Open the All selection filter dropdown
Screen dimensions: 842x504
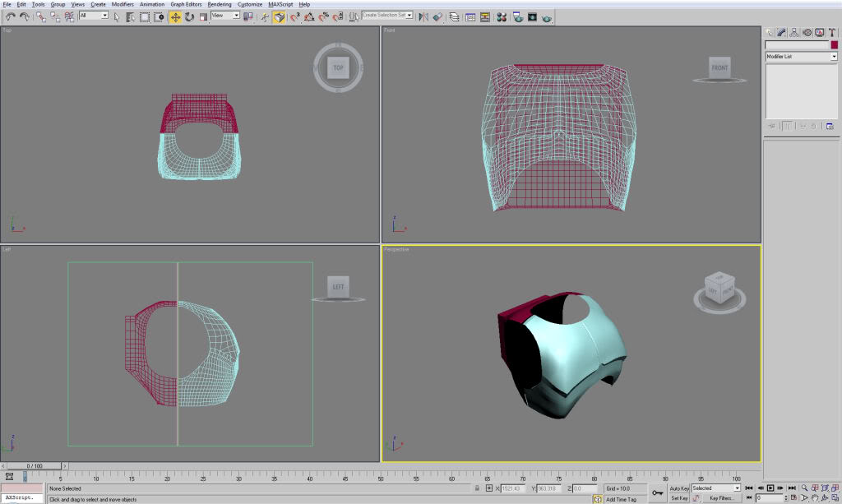(93, 16)
